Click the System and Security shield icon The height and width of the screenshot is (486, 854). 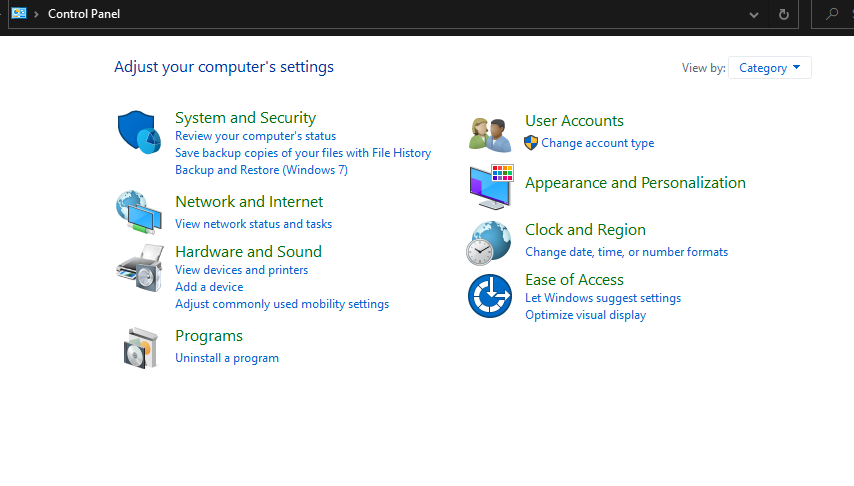pyautogui.click(x=139, y=132)
